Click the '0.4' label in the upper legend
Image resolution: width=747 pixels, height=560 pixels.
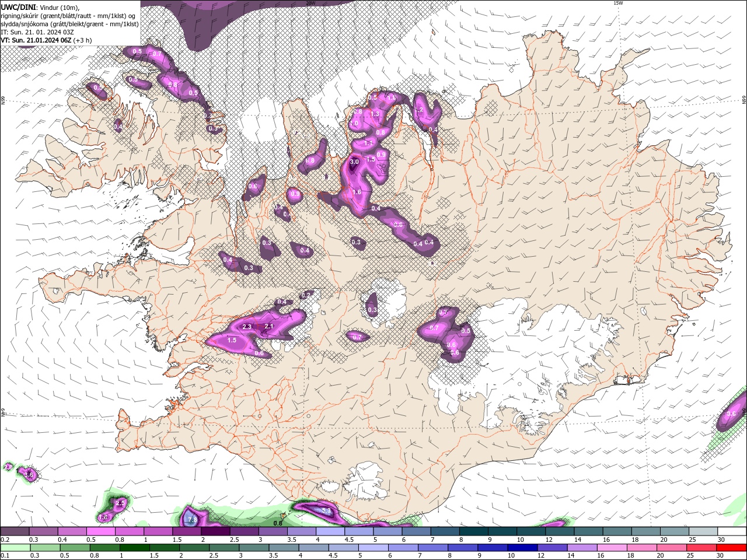62,540
